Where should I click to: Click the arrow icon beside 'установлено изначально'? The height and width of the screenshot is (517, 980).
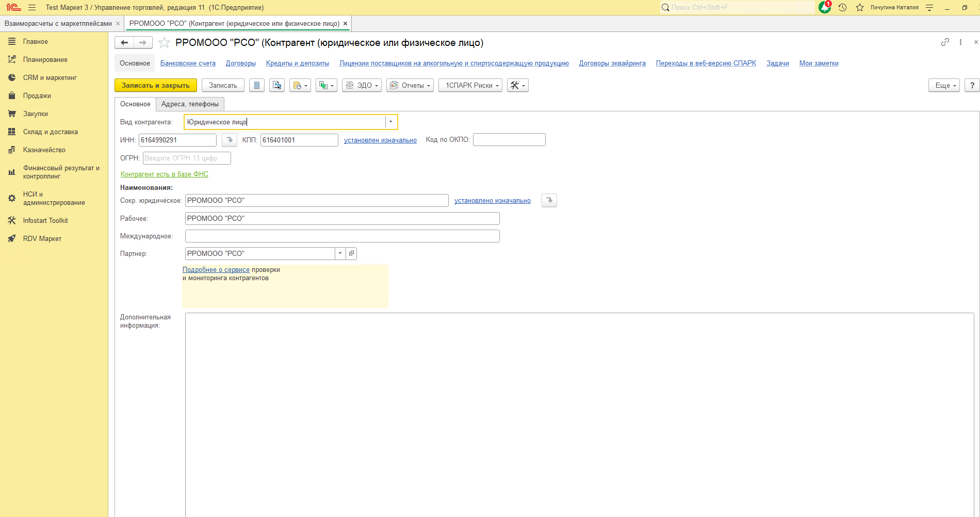click(549, 201)
